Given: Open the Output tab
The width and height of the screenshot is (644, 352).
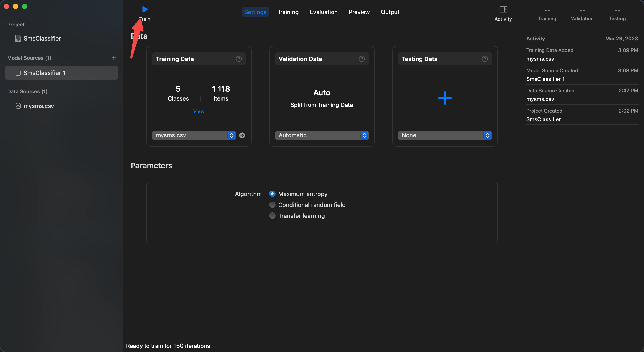Looking at the screenshot, I should 390,12.
